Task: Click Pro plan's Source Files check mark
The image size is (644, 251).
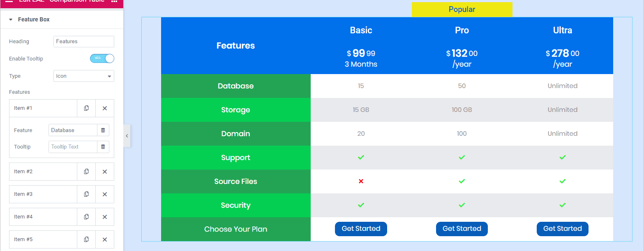Action: [x=462, y=181]
